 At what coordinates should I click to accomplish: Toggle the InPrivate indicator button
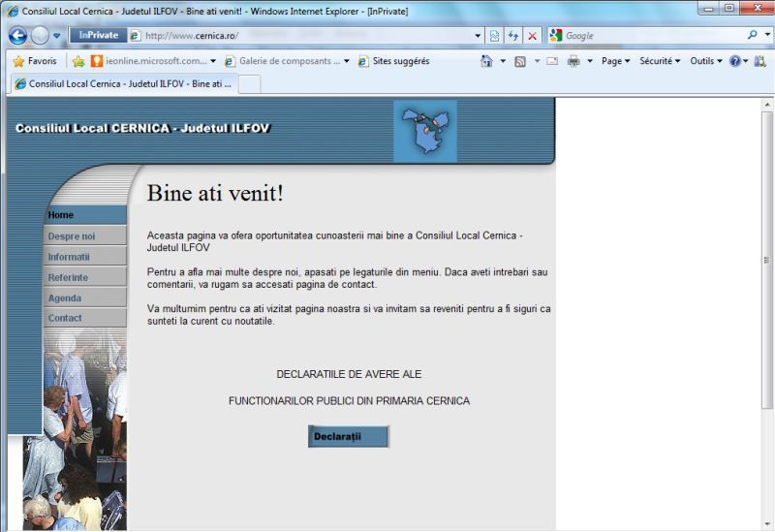(98, 36)
